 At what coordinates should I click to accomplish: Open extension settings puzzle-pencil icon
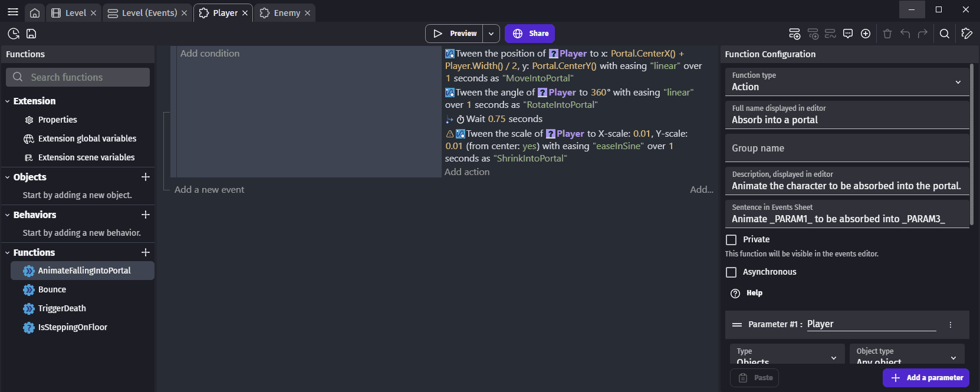click(967, 34)
